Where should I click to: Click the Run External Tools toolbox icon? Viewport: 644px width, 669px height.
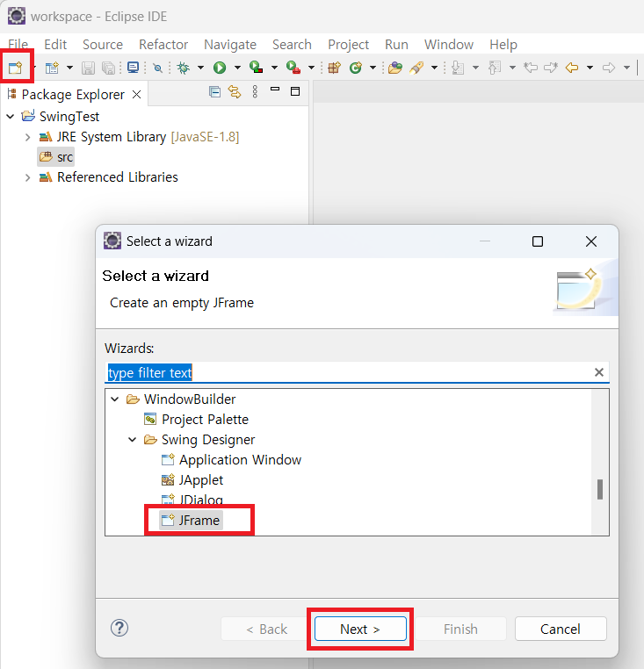[293, 68]
